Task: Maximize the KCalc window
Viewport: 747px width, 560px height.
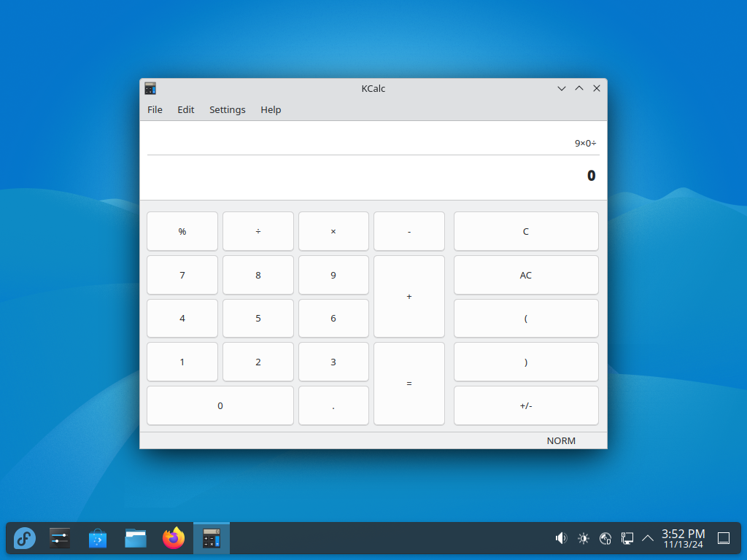Action: click(578, 88)
